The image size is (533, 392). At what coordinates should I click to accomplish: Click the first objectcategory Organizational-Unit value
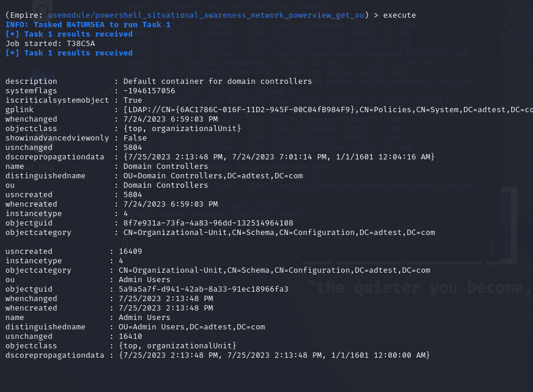click(279, 233)
